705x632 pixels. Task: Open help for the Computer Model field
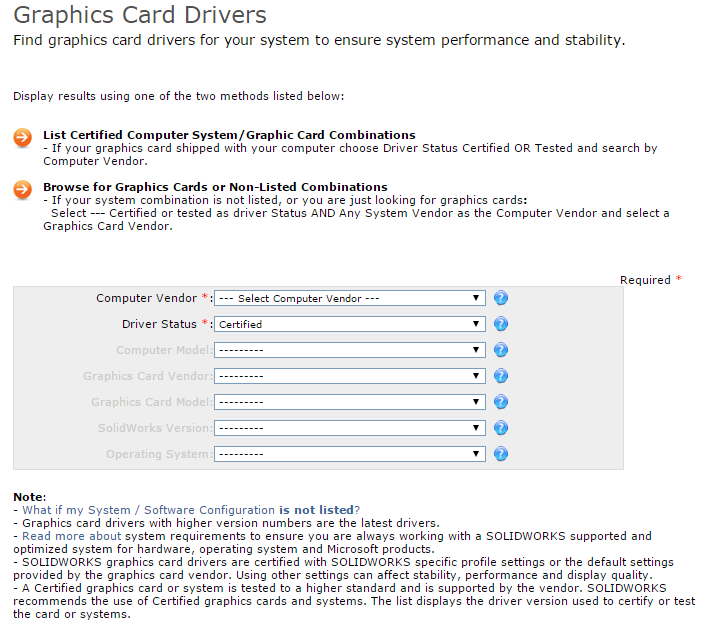(x=500, y=350)
